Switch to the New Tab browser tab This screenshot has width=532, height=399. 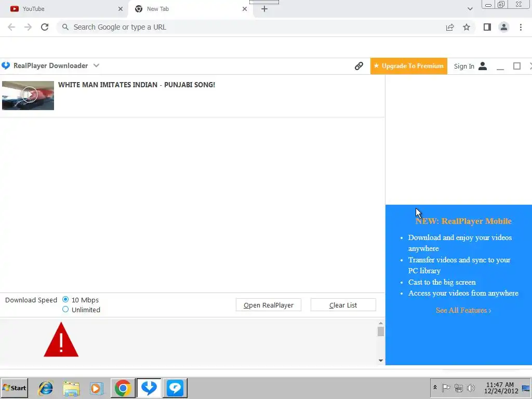pyautogui.click(x=190, y=9)
